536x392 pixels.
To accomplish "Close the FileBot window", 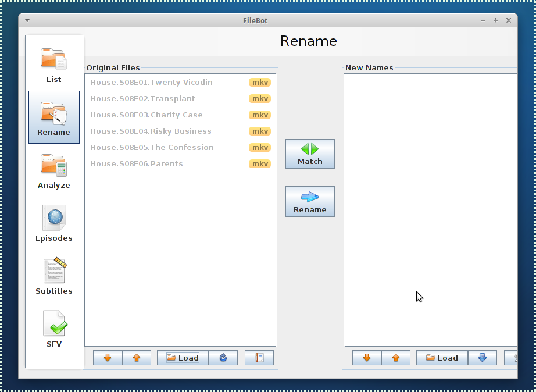I will [509, 20].
